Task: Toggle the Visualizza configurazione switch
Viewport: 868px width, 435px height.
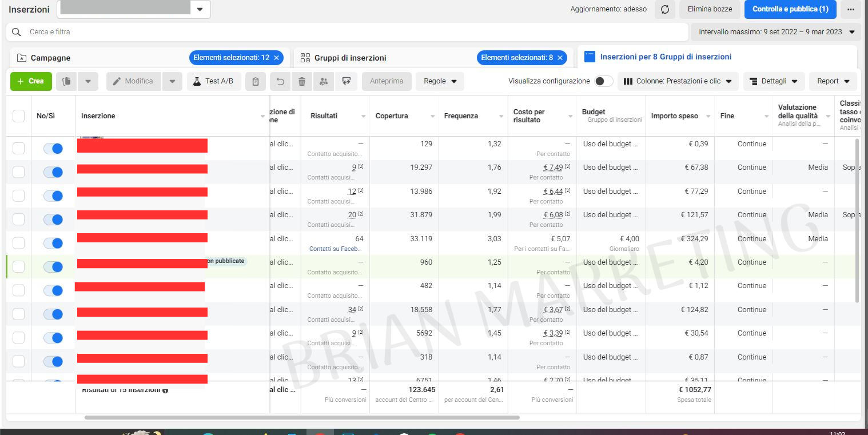Action: coord(603,81)
